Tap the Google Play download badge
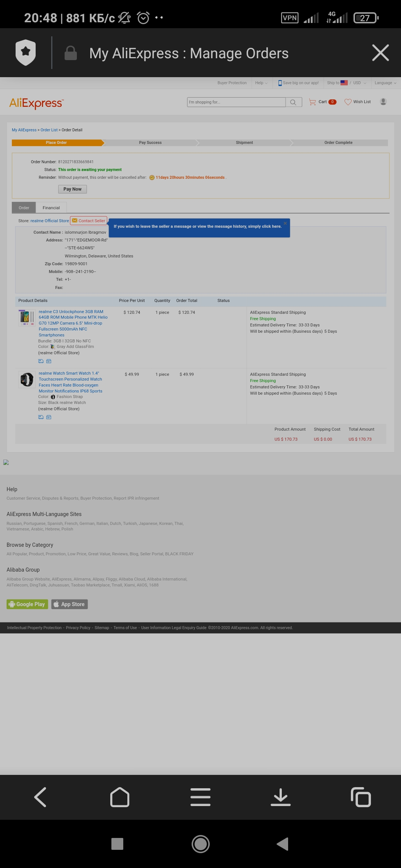401x868 pixels. (x=27, y=604)
